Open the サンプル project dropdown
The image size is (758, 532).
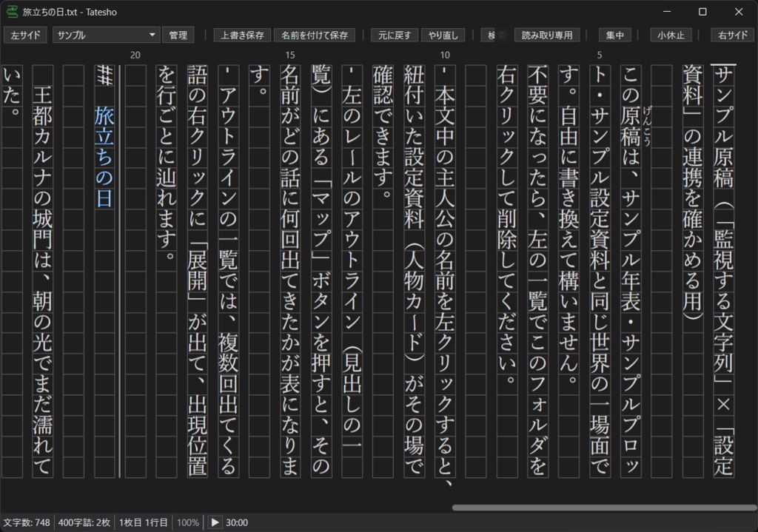point(106,36)
